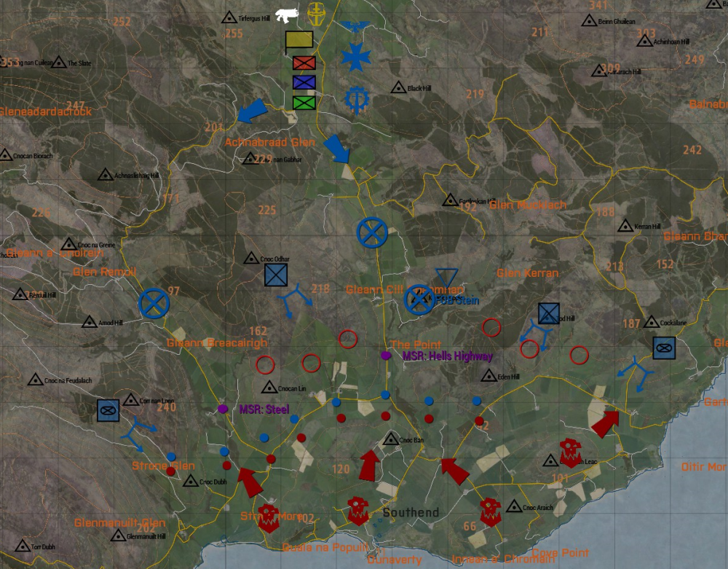Click the blue arrow near Achnabraad Glen
Viewport: 728px width, 569px height.
pos(253,111)
